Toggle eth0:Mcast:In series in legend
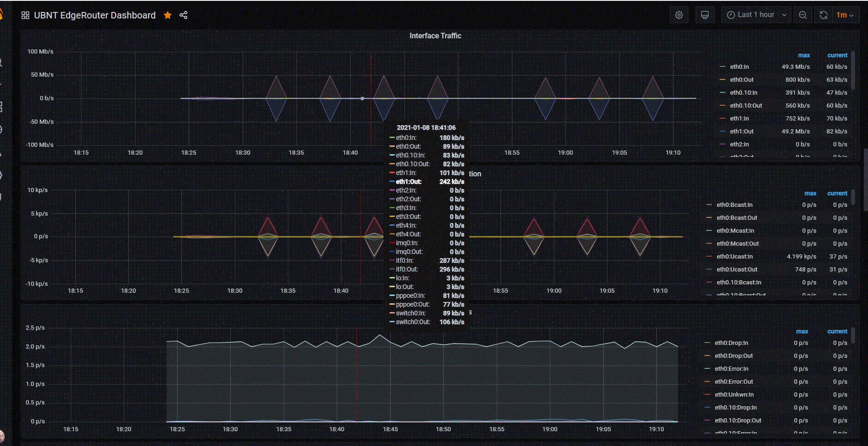The width and height of the screenshot is (868, 446). click(x=735, y=230)
